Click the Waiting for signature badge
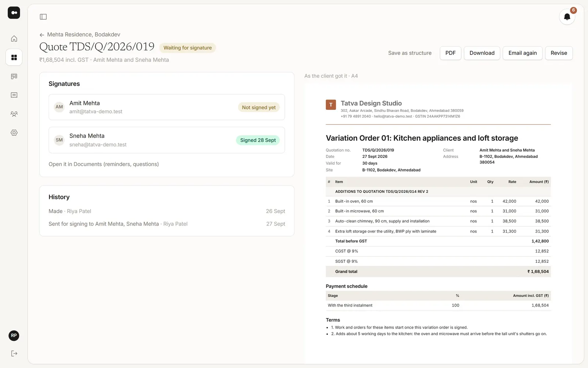The height and width of the screenshot is (368, 588). pos(187,48)
